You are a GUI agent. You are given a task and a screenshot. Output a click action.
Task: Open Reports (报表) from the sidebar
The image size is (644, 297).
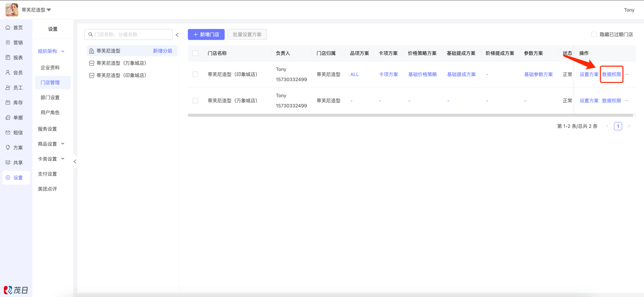8,58
